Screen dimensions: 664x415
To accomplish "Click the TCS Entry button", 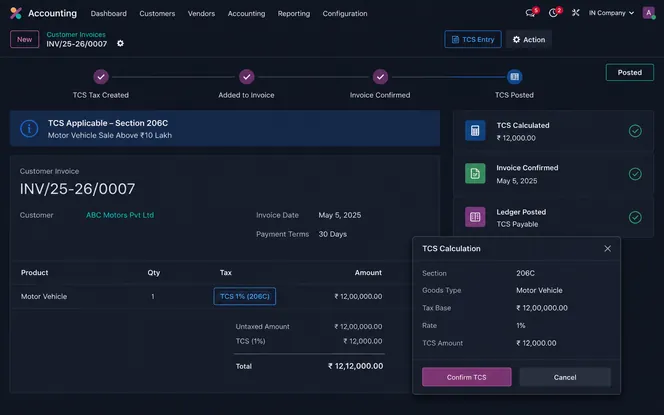I will [x=473, y=39].
